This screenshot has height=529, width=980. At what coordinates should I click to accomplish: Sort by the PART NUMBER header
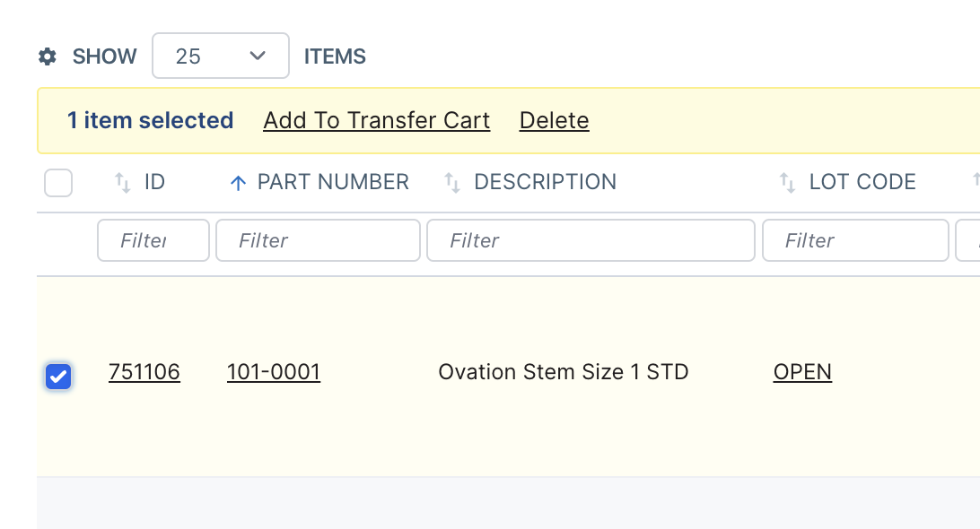coord(333,182)
